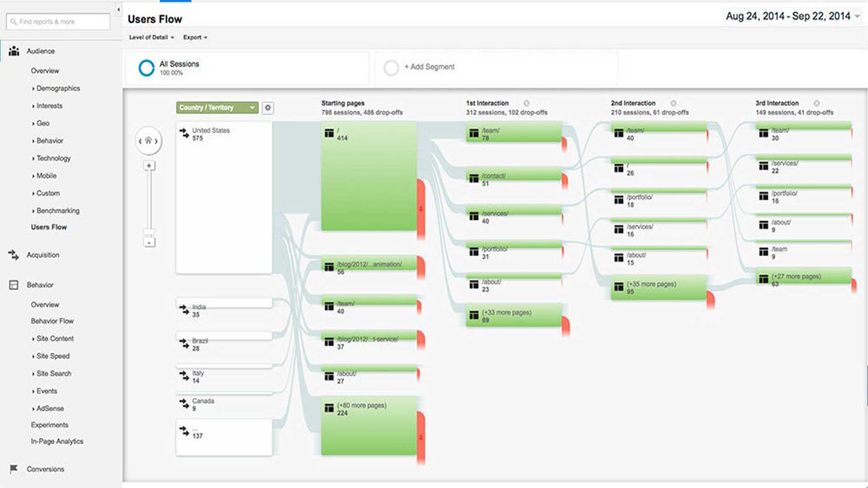Click the magnifier icon in the search box
The image size is (868, 488).
13,21
